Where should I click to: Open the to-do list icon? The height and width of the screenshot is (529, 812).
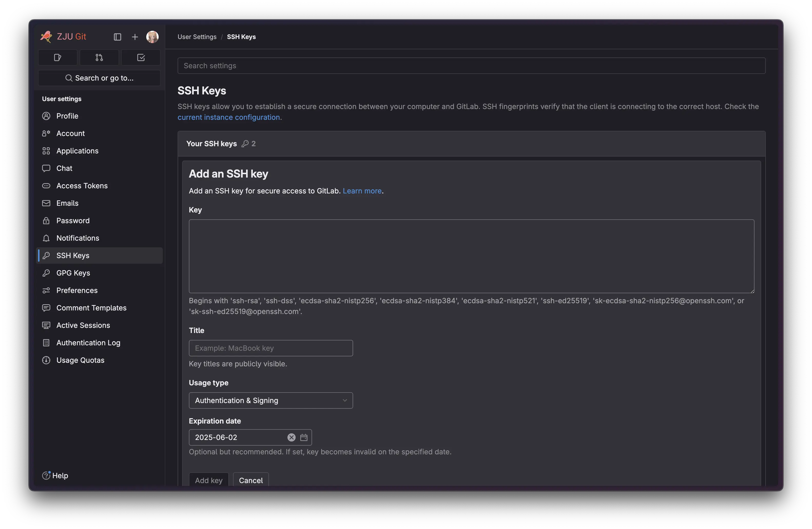(x=141, y=57)
